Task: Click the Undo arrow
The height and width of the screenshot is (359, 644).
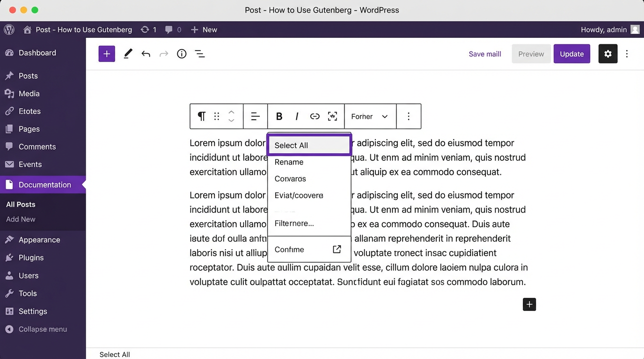Action: tap(146, 53)
